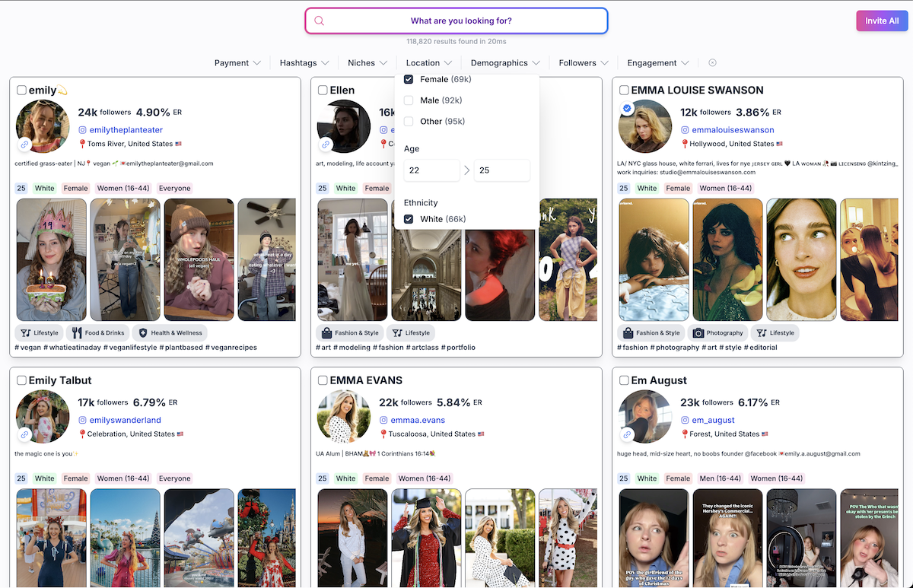Switch to the Hashtags filter tab
This screenshot has height=588, width=913.
pyautogui.click(x=304, y=62)
